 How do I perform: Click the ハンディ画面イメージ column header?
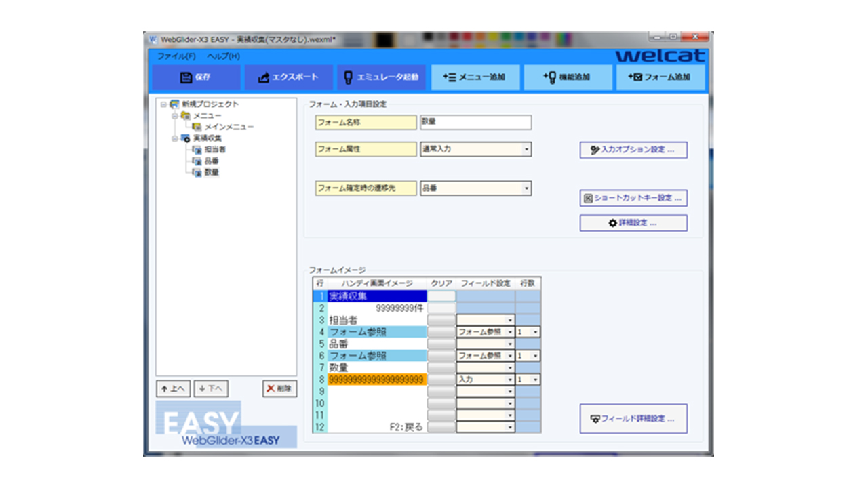(377, 283)
